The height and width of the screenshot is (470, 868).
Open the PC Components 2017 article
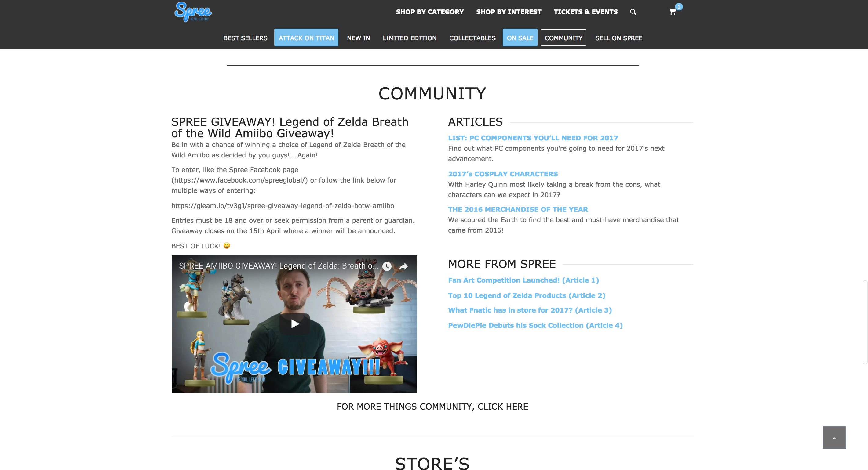(533, 138)
